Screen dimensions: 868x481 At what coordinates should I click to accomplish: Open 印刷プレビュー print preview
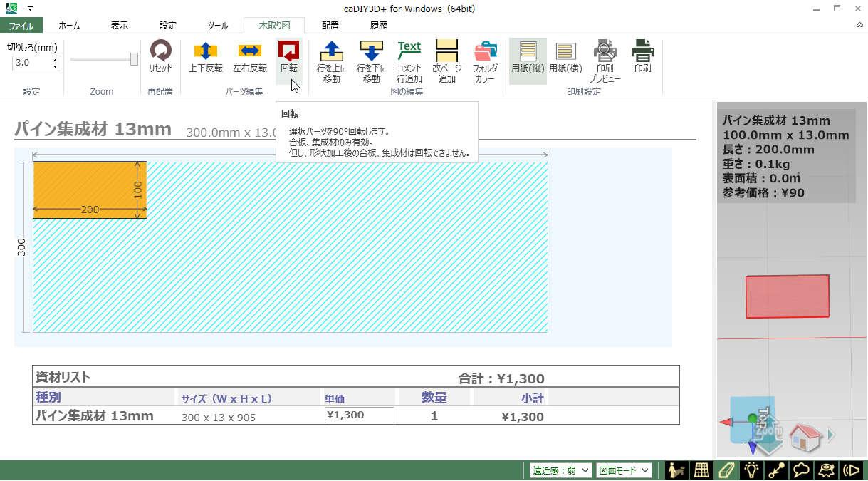tap(605, 61)
